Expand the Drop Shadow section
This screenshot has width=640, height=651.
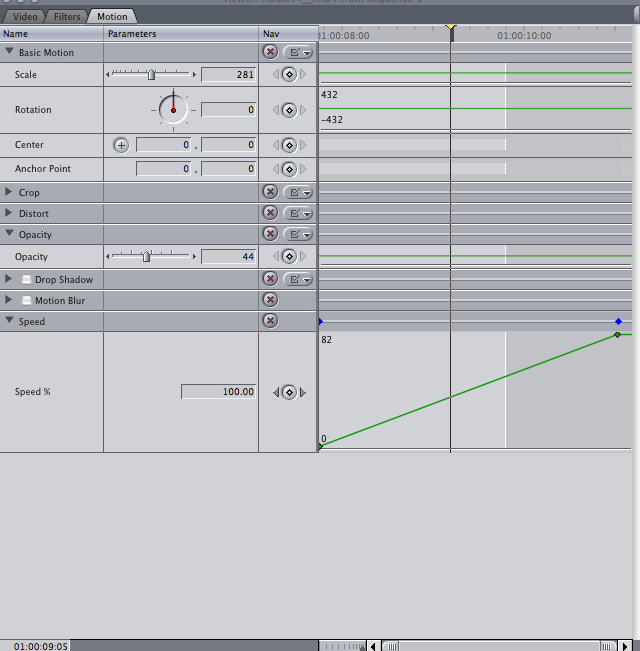click(8, 279)
